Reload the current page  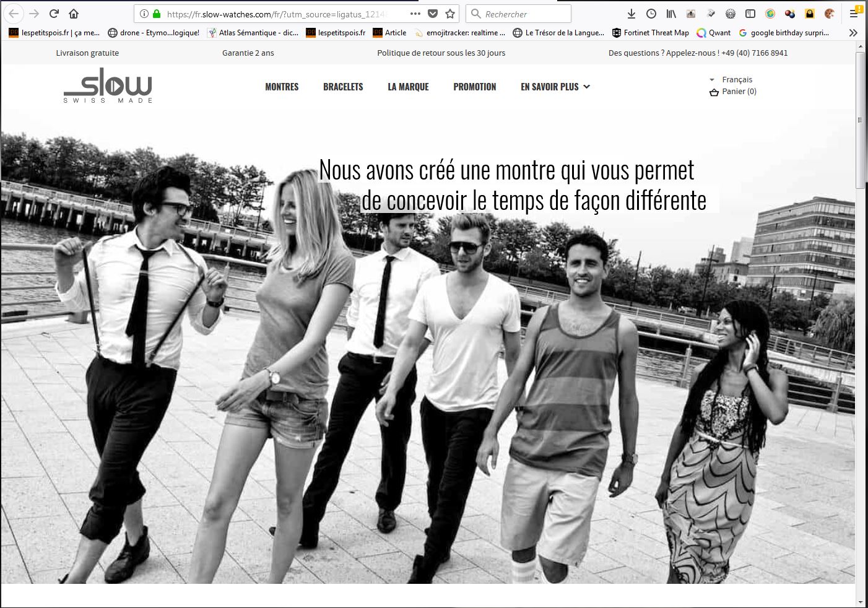point(54,14)
